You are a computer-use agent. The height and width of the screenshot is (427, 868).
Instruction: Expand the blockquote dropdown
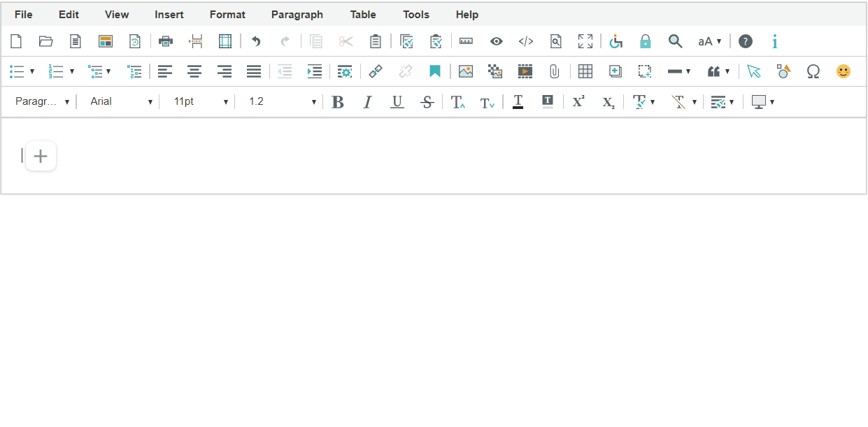(x=727, y=71)
